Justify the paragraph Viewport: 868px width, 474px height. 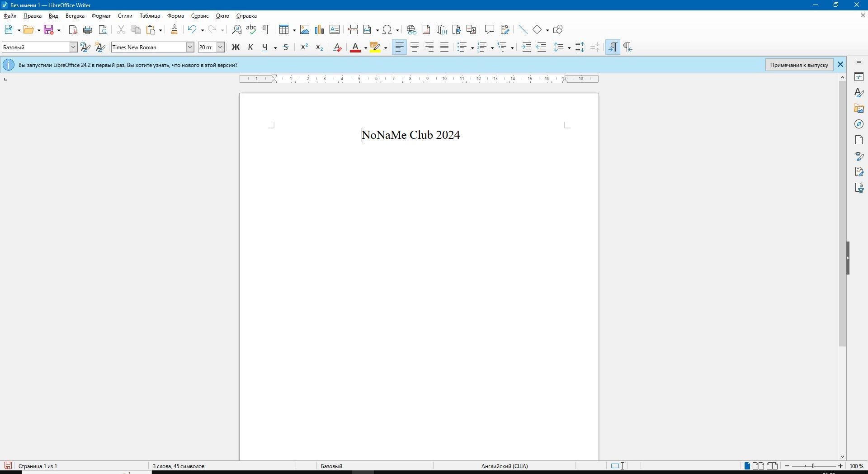tap(444, 47)
